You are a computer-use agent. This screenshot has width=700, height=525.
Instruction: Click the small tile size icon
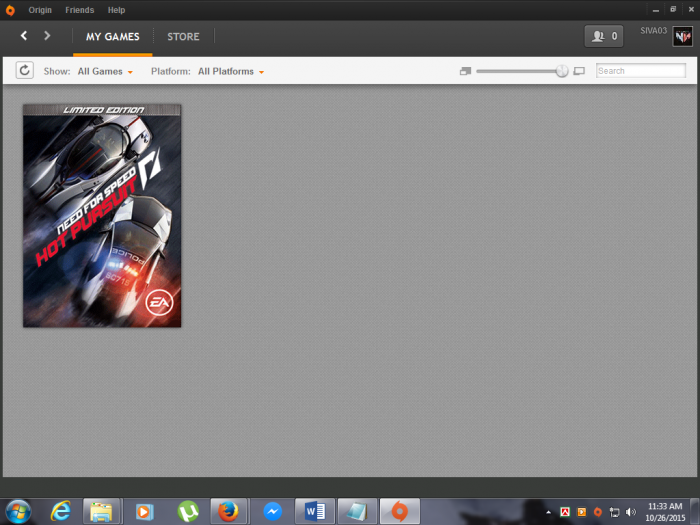click(x=465, y=71)
